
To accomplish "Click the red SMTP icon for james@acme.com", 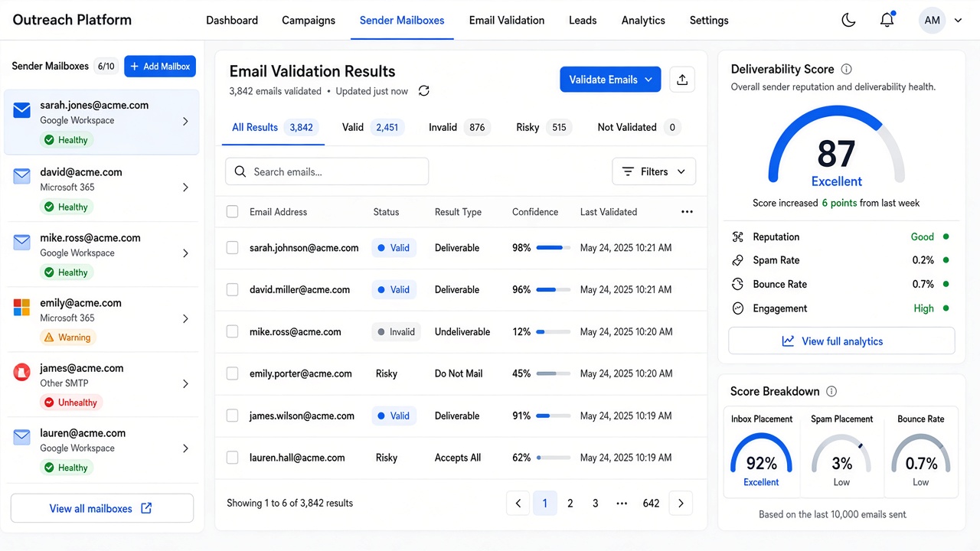I will pyautogui.click(x=21, y=373).
